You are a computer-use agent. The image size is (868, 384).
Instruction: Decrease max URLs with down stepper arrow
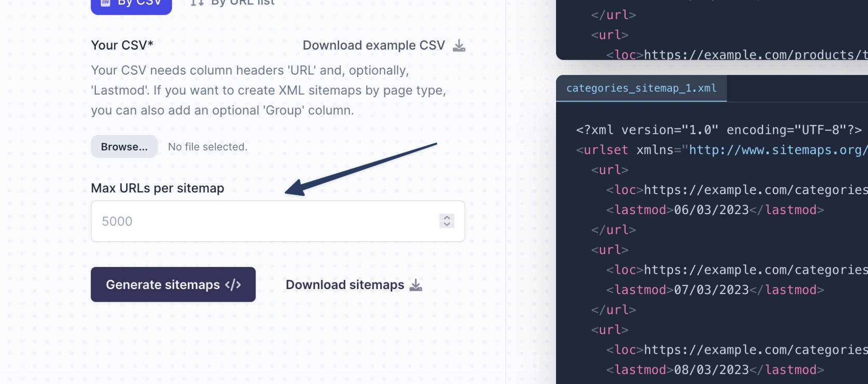447,225
